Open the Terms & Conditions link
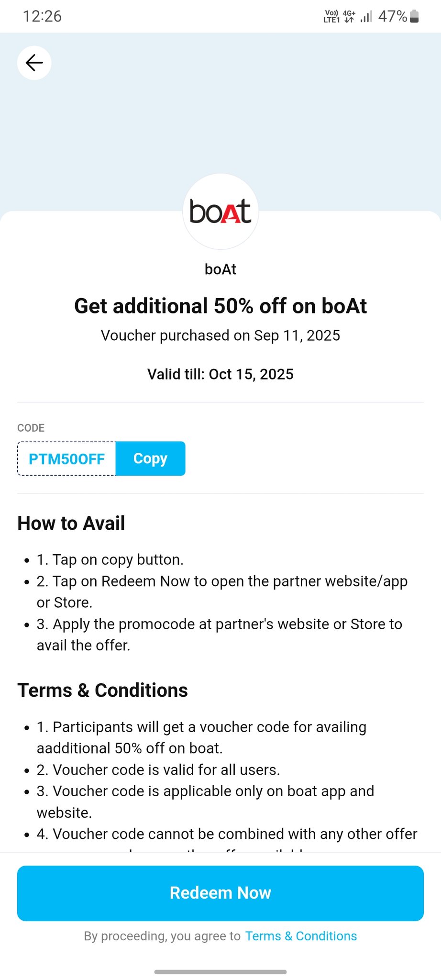 point(301,936)
